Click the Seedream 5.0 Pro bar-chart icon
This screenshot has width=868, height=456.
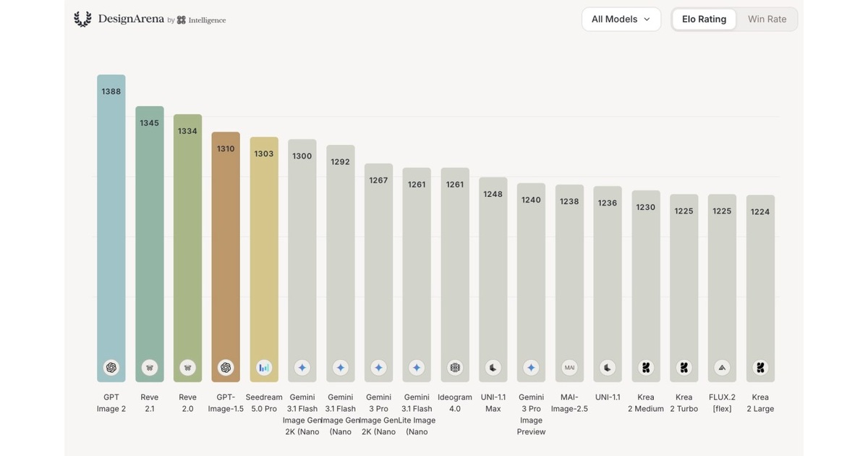click(264, 368)
